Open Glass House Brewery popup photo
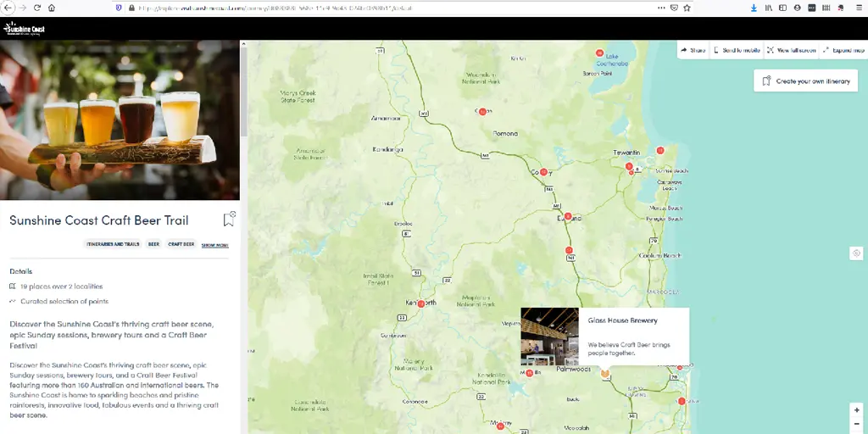 pos(549,337)
